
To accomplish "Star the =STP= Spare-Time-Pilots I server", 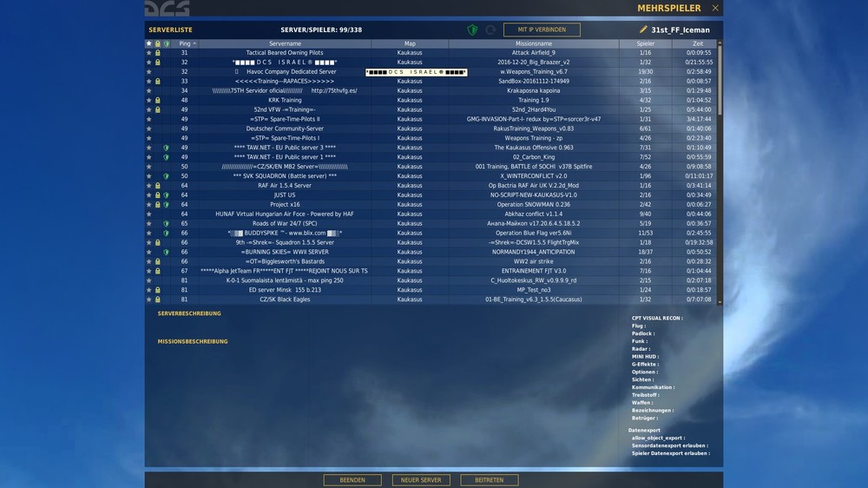I will [148, 138].
